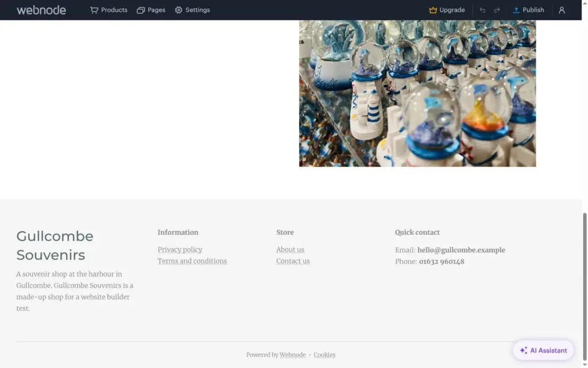The width and height of the screenshot is (588, 368).
Task: Click the phone number 01632 960148
Action: click(442, 262)
